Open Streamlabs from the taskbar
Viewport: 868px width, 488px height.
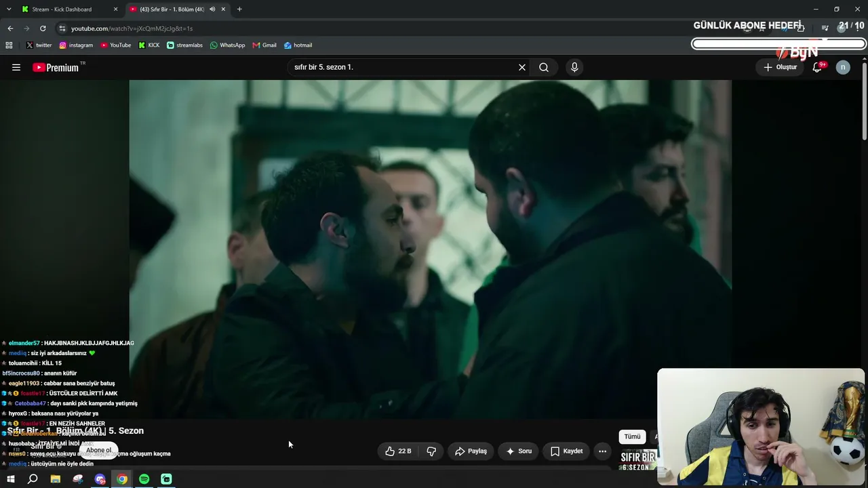point(166,479)
